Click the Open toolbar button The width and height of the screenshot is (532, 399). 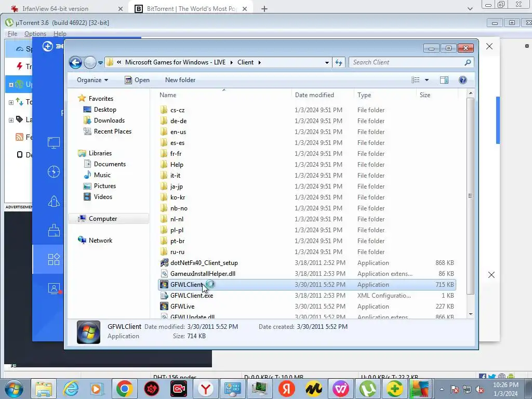[x=137, y=80]
